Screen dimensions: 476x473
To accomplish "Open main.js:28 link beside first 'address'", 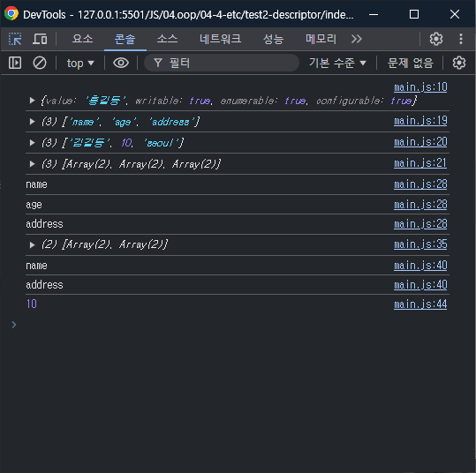I will point(420,224).
